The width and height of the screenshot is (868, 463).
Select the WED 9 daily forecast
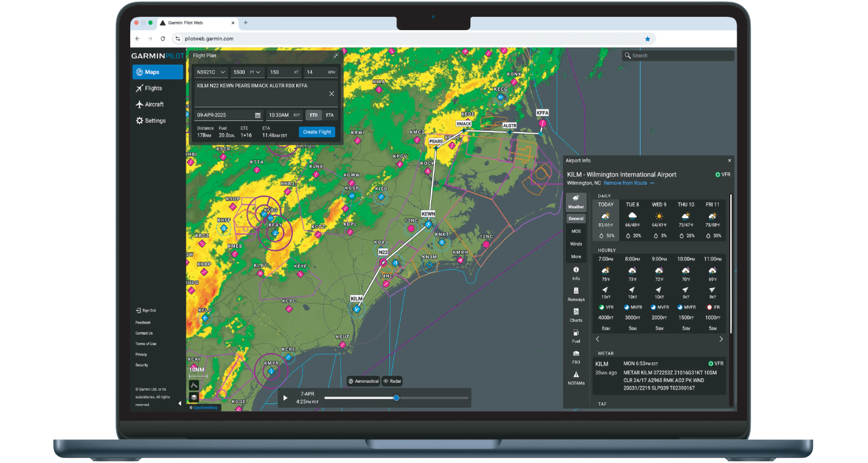tap(659, 221)
